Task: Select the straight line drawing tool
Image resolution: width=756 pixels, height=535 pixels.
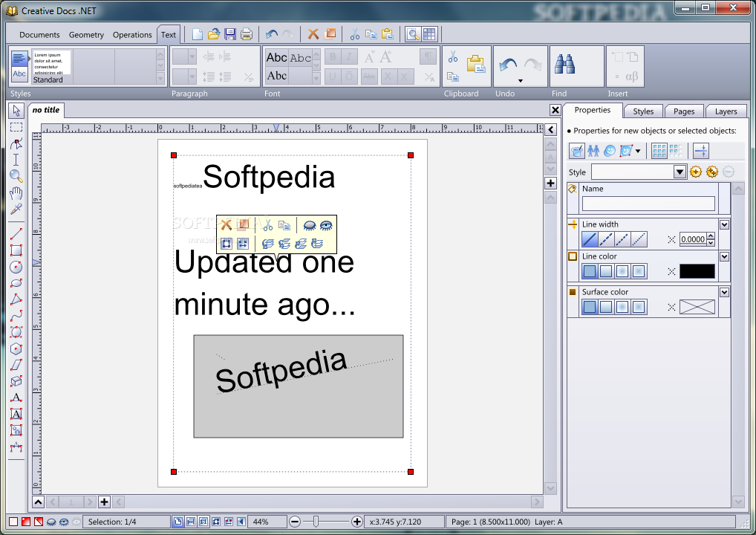Action: click(x=16, y=234)
